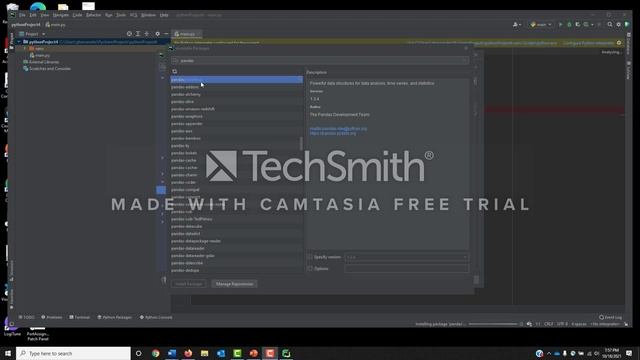Open File Explorer from the taskbar

tap(204, 353)
